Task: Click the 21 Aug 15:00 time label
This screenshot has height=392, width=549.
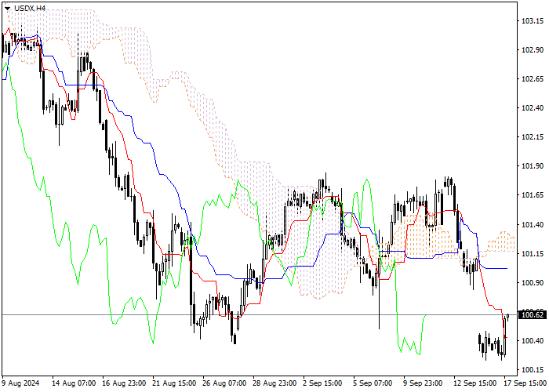Action: 174,383
